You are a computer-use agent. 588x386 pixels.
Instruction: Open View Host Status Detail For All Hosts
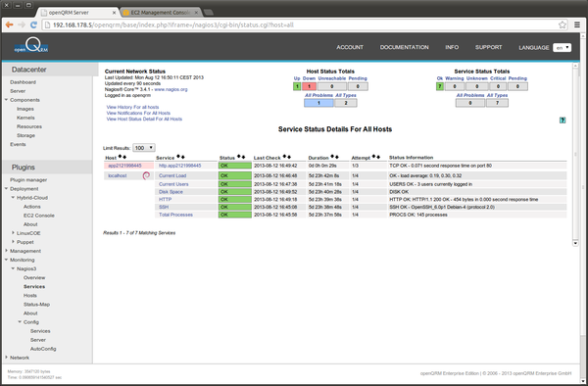click(144, 120)
